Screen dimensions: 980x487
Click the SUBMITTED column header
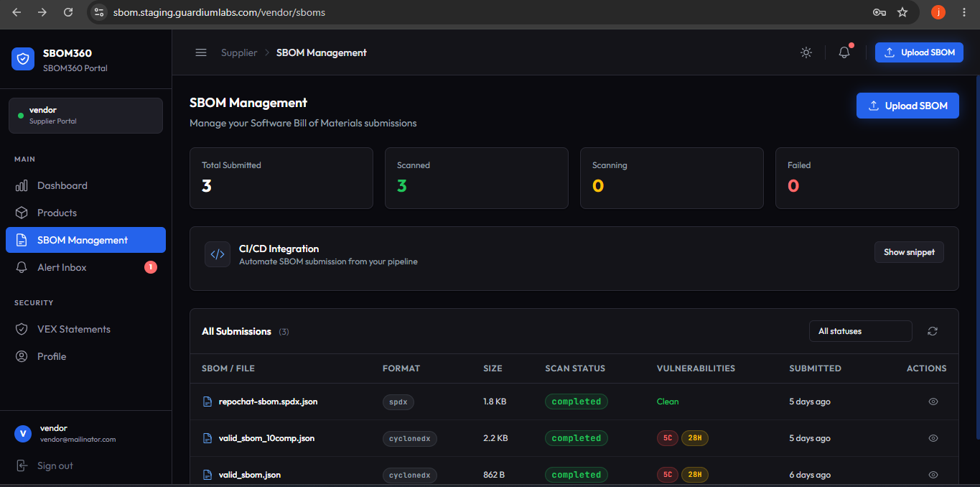815,368
